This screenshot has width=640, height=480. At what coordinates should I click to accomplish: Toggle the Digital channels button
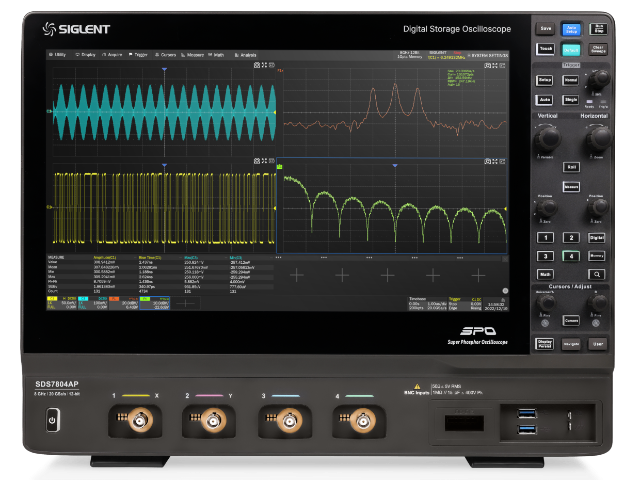click(597, 238)
